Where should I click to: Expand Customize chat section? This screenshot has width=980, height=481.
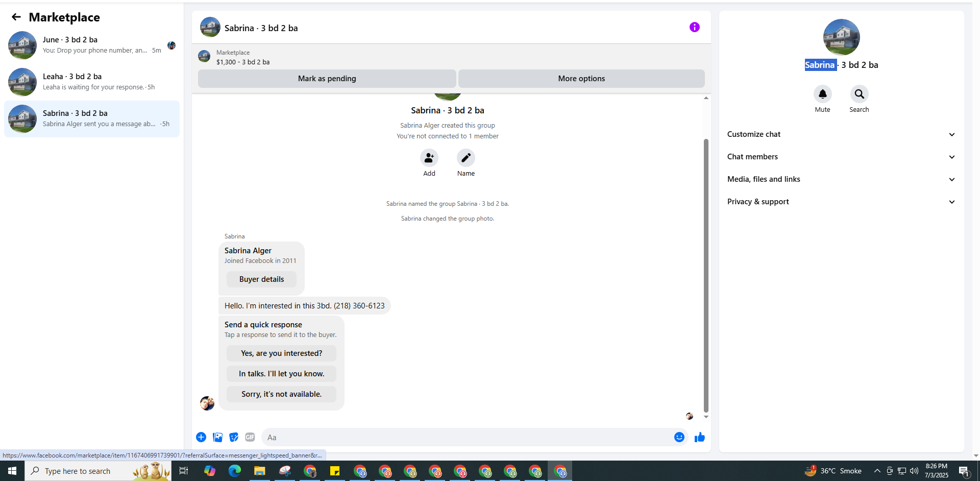841,134
